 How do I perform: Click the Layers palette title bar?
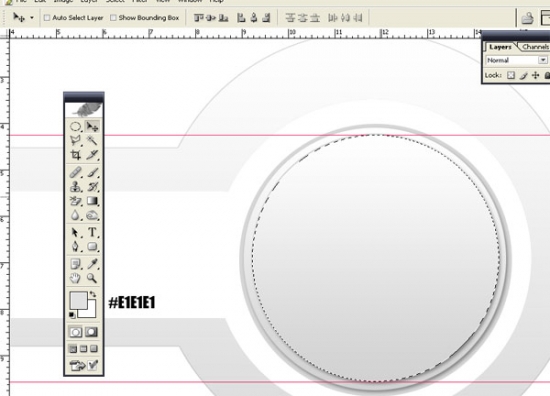tap(516, 36)
